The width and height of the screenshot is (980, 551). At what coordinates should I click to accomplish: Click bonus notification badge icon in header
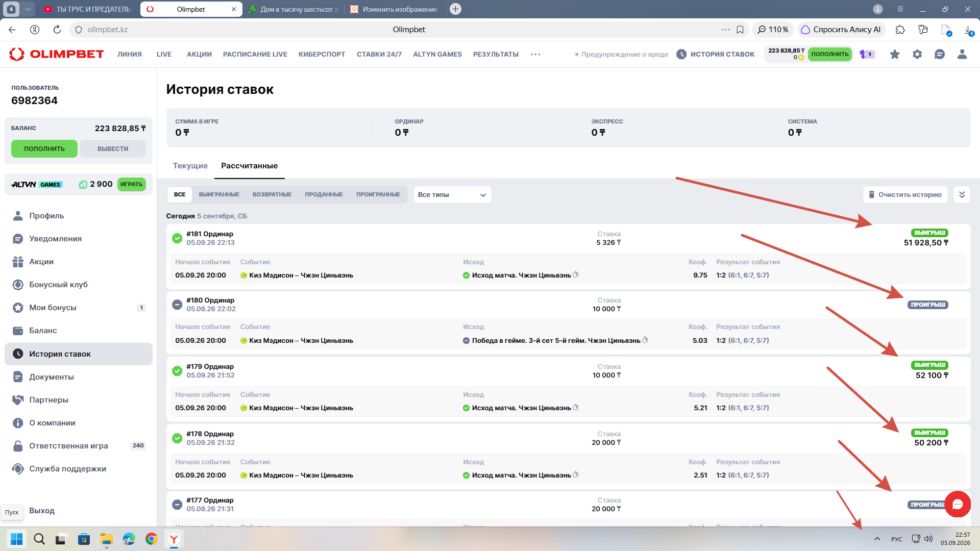(867, 54)
